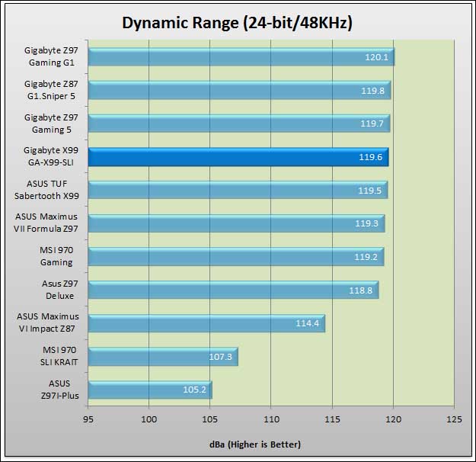Image resolution: width=476 pixels, height=462 pixels.
Task: Click the 95 axis tick label
Action: pos(88,419)
